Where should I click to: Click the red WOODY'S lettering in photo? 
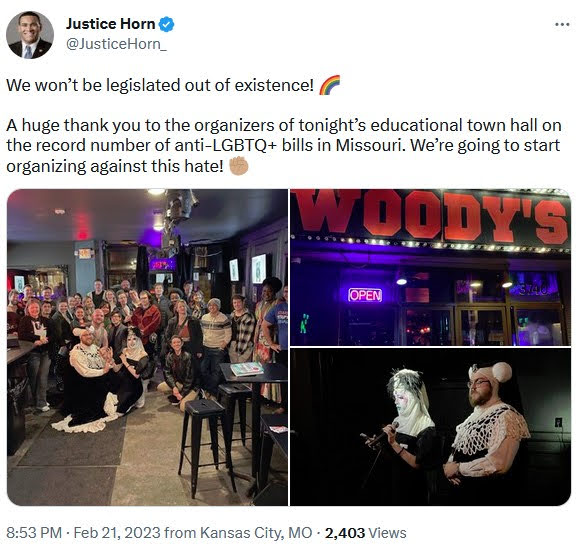click(432, 215)
